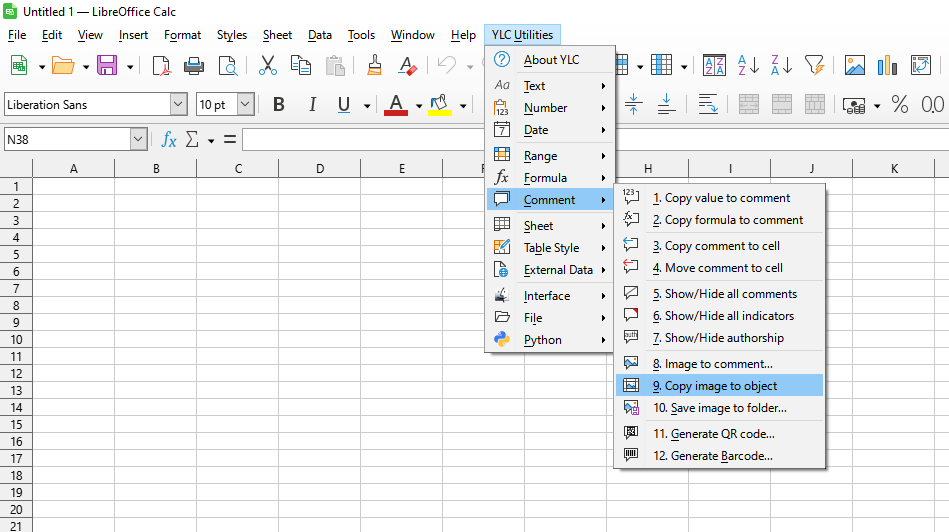Open the font name dropdown
This screenshot has width=949, height=532.
tap(178, 105)
